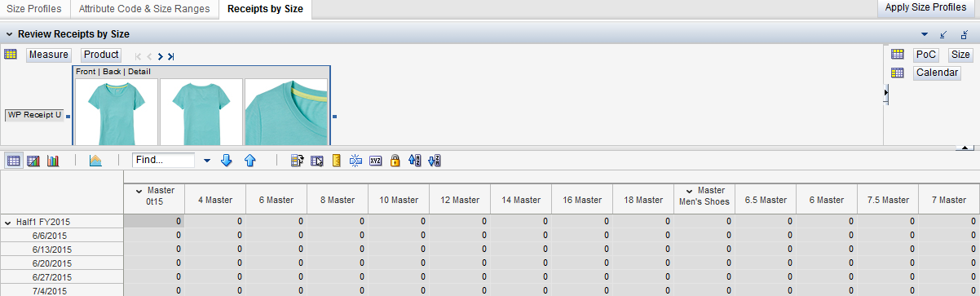Viewport: 980px width, 296px height.
Task: Select the 14 Master column header
Action: pos(521,200)
